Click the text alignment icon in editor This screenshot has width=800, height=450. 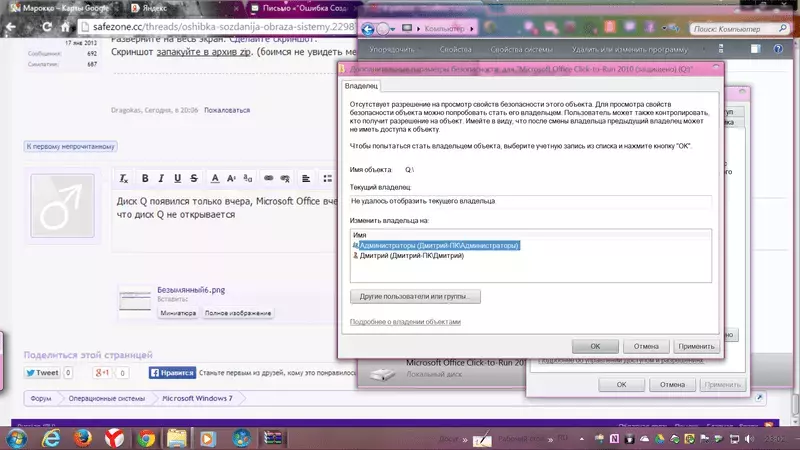pyautogui.click(x=306, y=178)
